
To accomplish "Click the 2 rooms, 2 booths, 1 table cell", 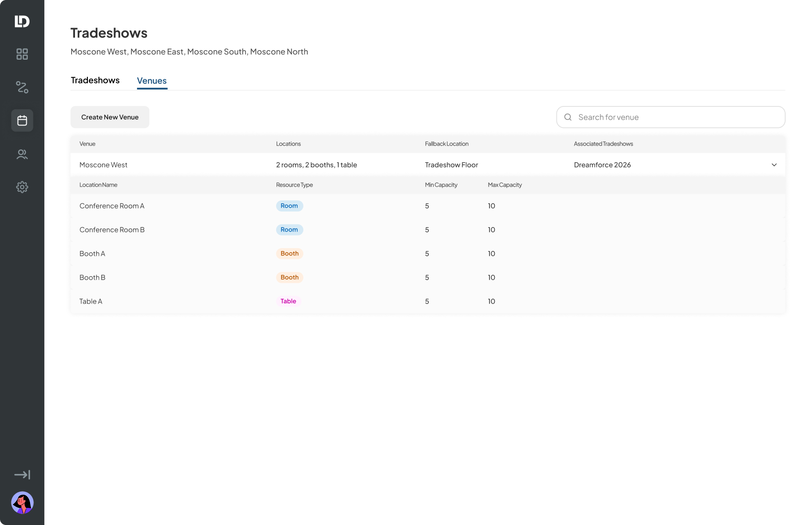I will pos(317,165).
